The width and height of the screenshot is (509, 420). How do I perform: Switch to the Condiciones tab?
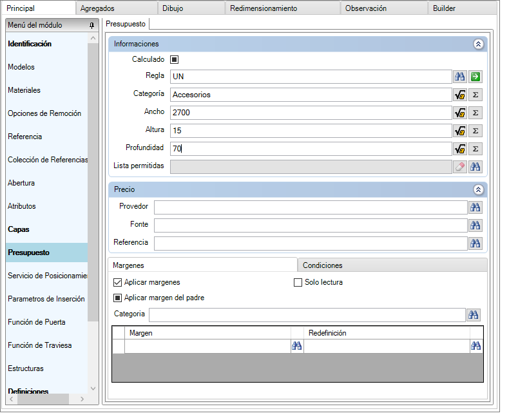322,265
